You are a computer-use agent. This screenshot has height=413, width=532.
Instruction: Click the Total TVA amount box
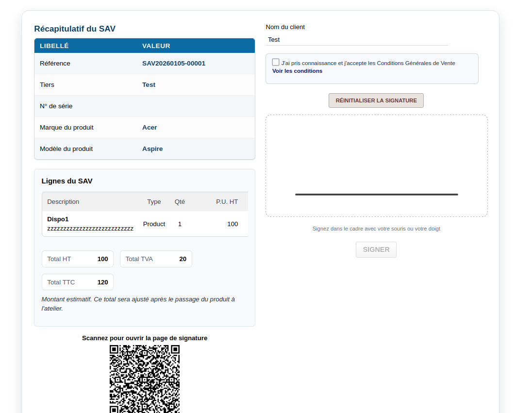156,259
